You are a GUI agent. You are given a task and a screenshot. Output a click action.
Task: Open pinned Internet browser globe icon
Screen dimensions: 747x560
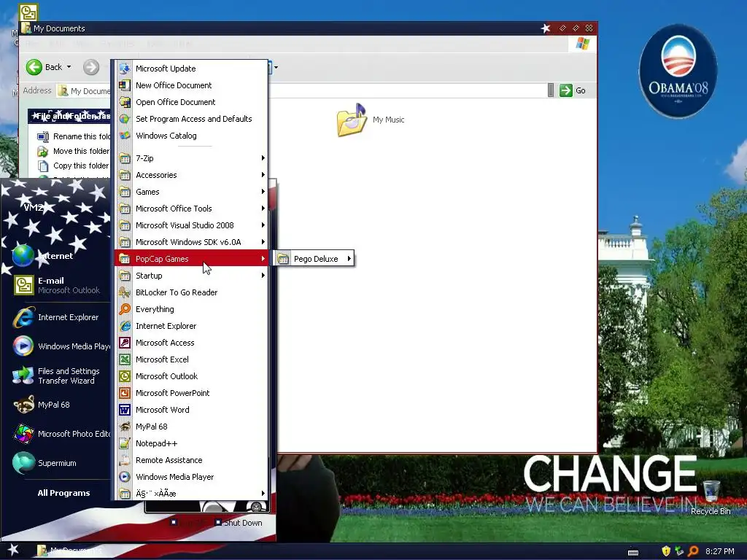click(23, 256)
